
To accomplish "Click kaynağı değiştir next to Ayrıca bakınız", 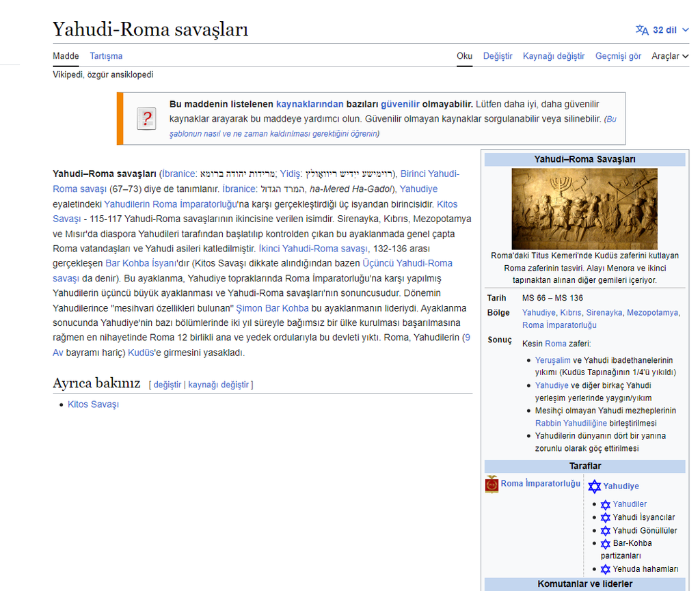I will coord(218,385).
